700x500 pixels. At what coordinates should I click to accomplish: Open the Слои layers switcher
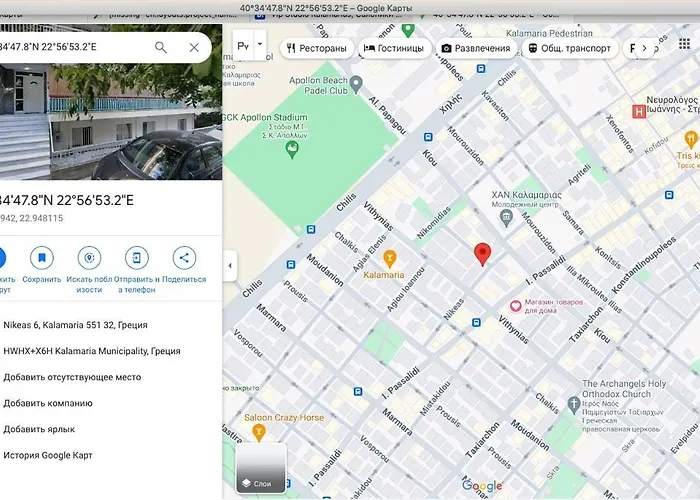click(261, 468)
